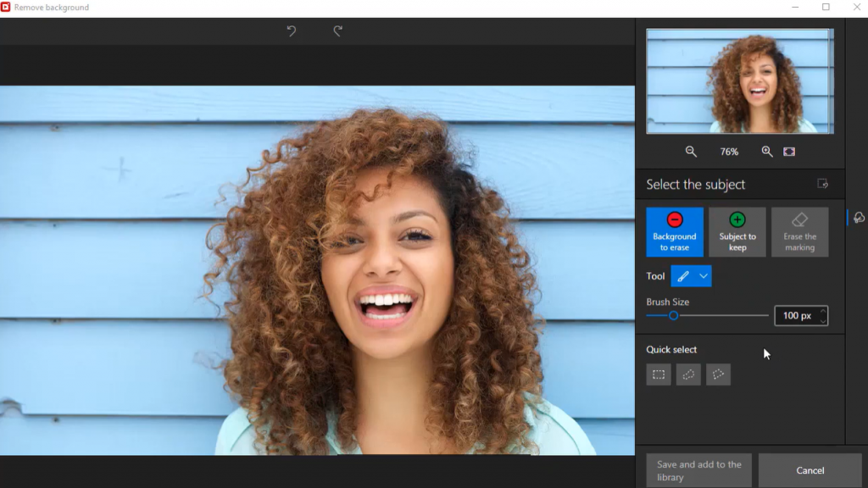Click the Quick select section label
868x488 pixels.
(670, 349)
